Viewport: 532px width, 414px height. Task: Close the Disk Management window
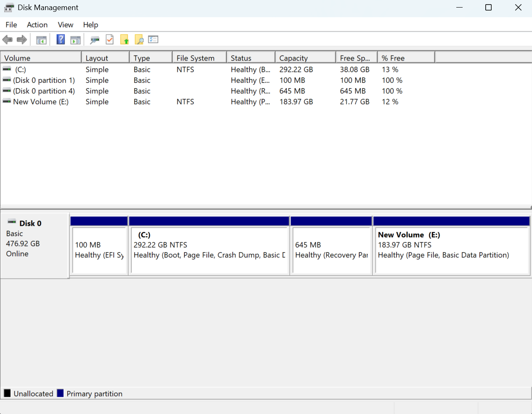pos(518,8)
